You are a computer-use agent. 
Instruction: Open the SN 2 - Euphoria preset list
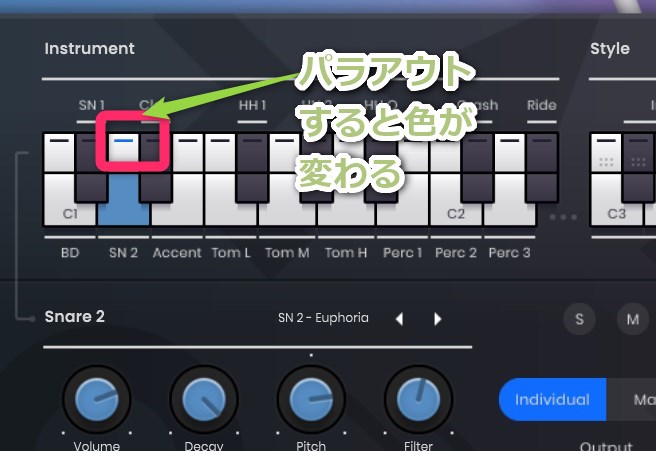(323, 318)
